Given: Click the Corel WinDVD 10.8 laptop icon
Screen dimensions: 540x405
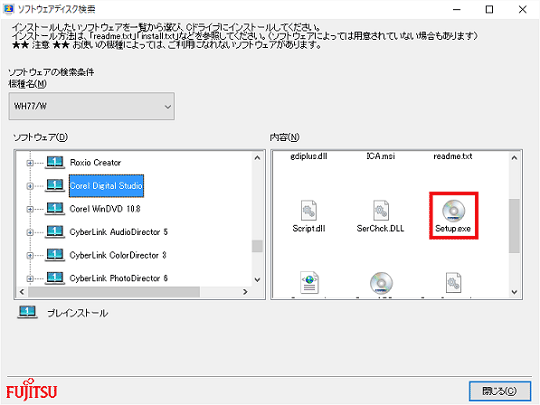Looking at the screenshot, I should (55, 209).
